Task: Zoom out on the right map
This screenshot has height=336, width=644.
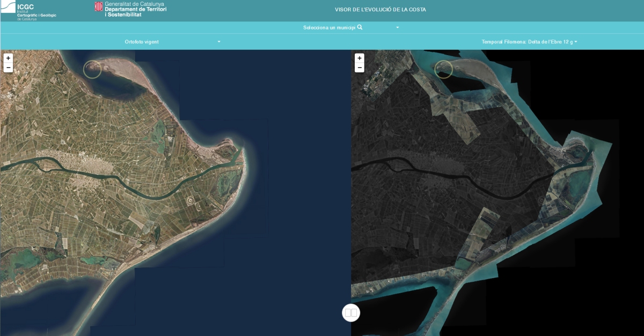Action: (x=360, y=67)
